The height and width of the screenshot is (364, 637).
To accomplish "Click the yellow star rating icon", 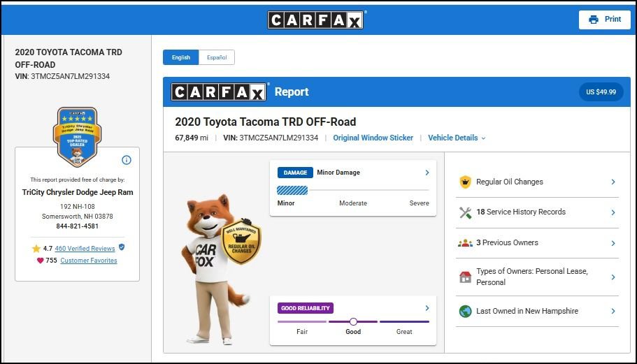I will [36, 248].
